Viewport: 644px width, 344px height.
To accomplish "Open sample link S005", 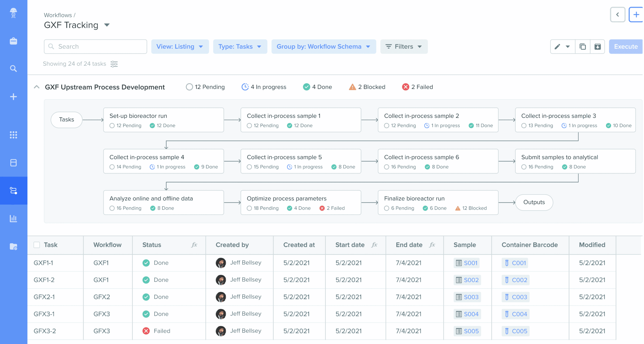I will 467,331.
